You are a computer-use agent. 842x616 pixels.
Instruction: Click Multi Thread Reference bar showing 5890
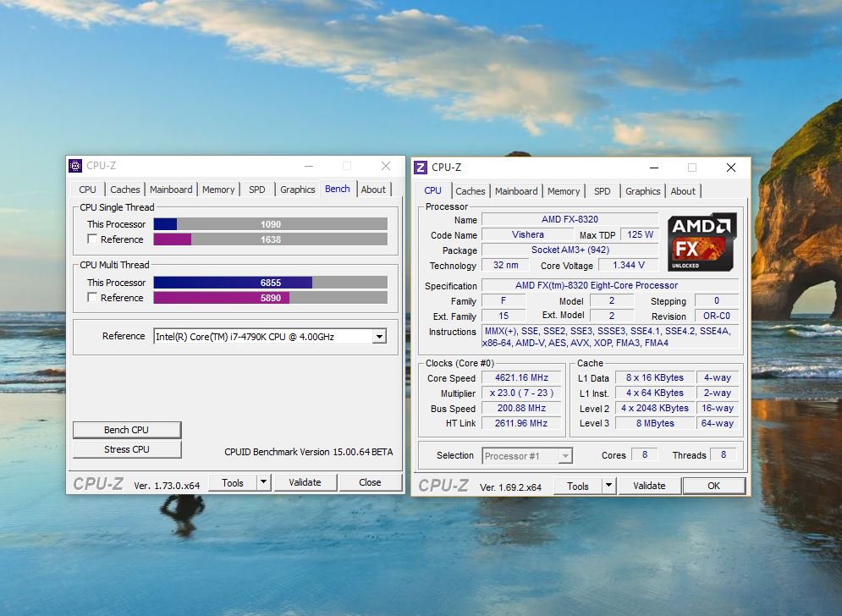click(x=271, y=298)
